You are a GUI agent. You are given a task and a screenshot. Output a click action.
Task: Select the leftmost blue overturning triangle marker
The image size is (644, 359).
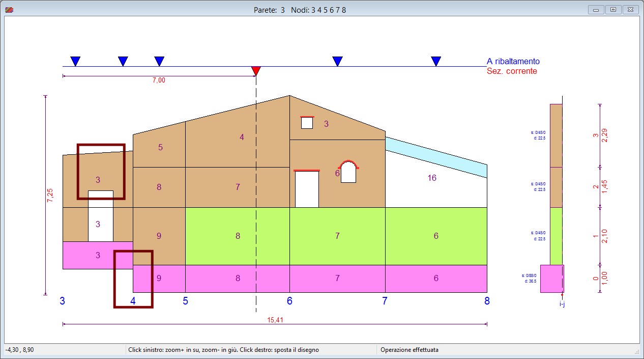[x=75, y=61]
